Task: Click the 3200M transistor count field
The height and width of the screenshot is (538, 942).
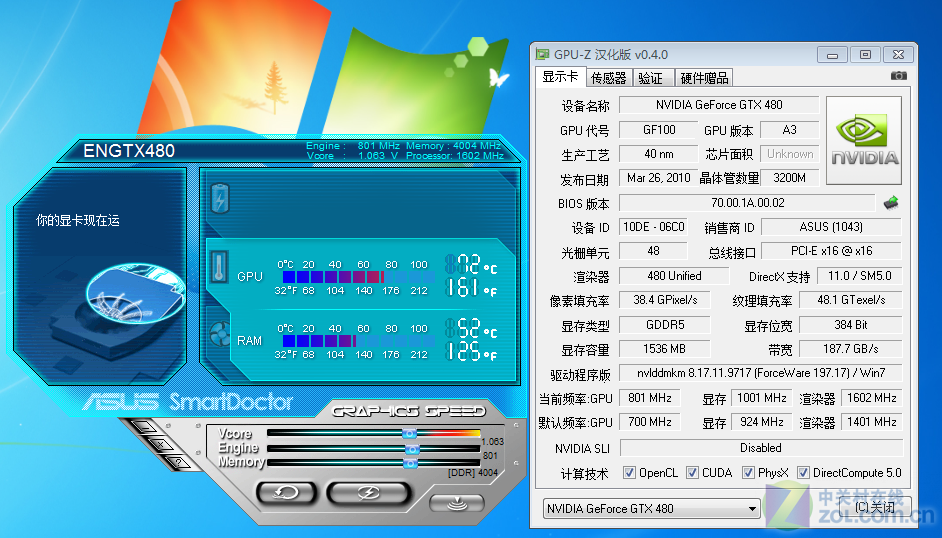Action: click(789, 178)
